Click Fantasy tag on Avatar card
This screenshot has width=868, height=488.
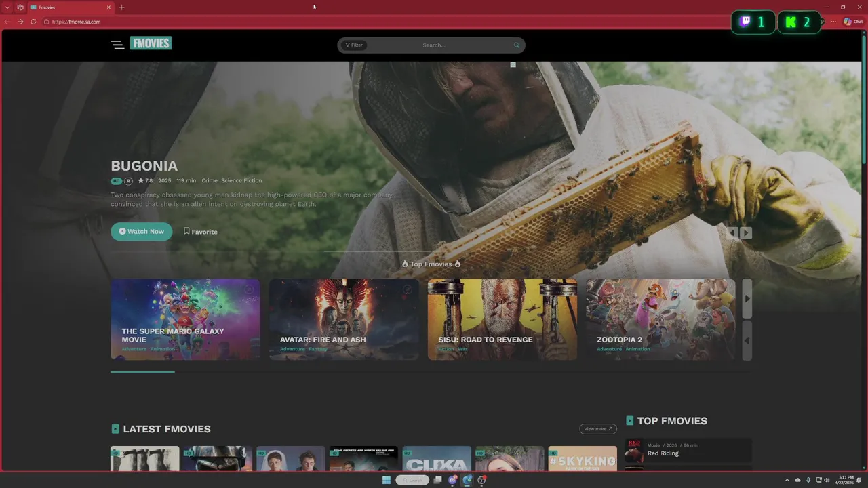point(318,349)
